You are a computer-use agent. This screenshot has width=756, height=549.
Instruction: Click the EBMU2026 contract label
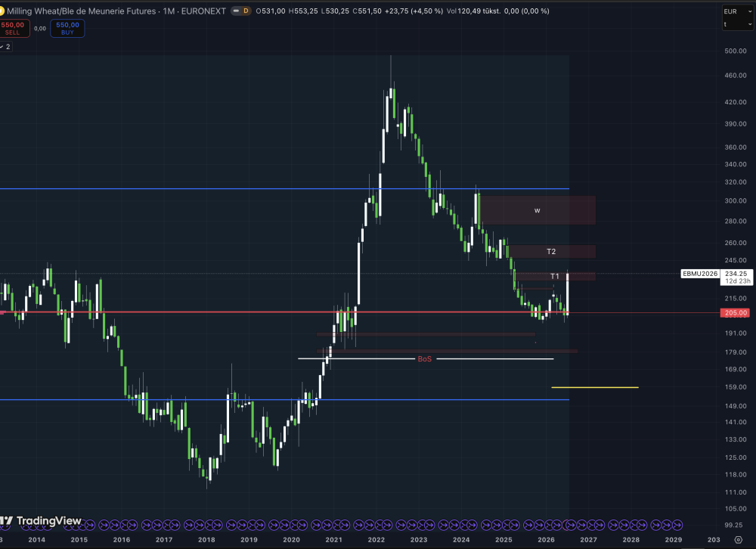pos(700,274)
